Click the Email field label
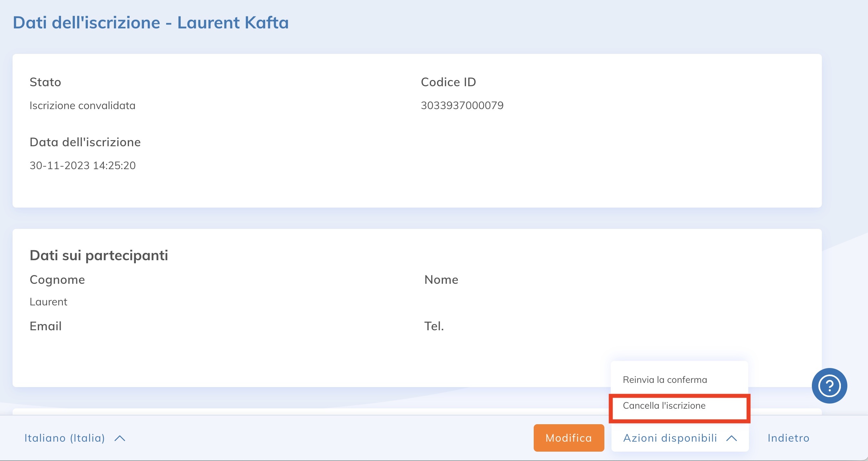 pos(45,326)
